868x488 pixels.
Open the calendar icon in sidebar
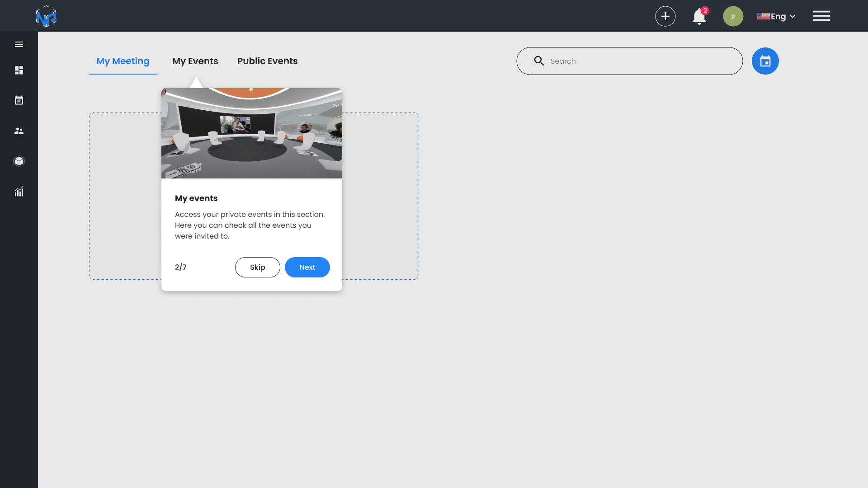pos(19,100)
